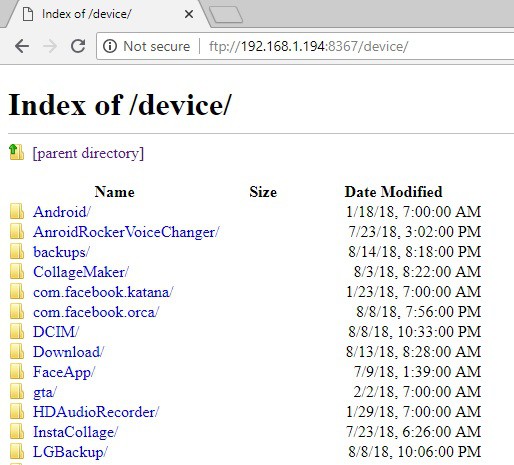The width and height of the screenshot is (514, 465).
Task: Click the date 1/18/18, 7:00:00 AM
Action: (413, 212)
